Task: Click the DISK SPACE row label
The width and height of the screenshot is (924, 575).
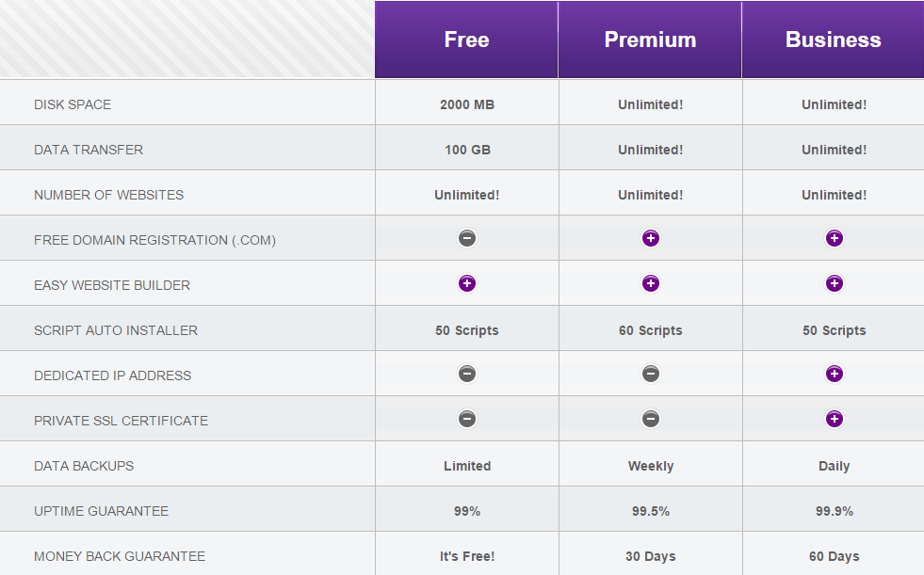Action: tap(73, 104)
